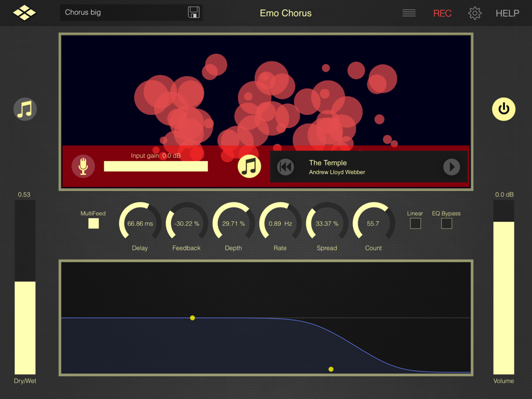Open the Chorus big preset field
This screenshot has height=399, width=532.
click(131, 13)
